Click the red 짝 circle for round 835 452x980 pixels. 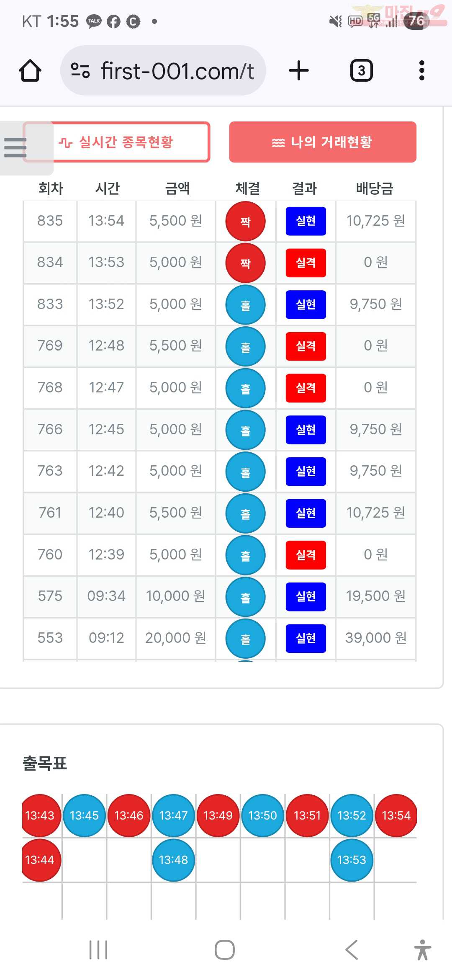[245, 221]
